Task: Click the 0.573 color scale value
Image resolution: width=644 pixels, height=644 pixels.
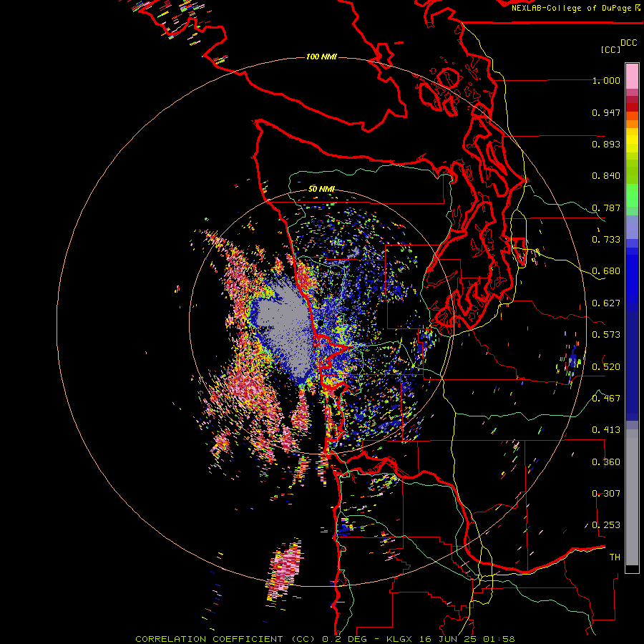Action: click(x=606, y=335)
